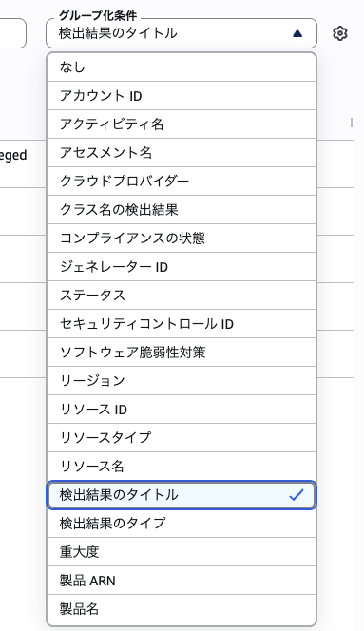The image size is (364, 631).
Task: Select ステータス grouping option
Action: point(182,296)
